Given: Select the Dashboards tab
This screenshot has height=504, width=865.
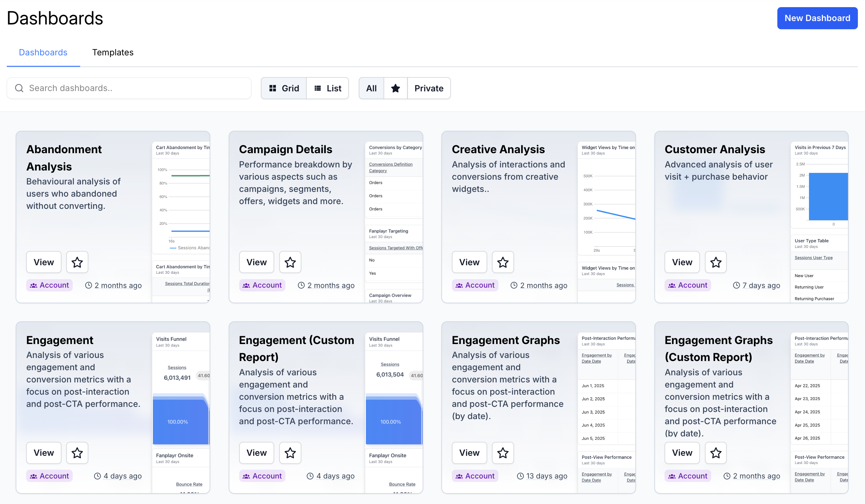Looking at the screenshot, I should pyautogui.click(x=43, y=53).
